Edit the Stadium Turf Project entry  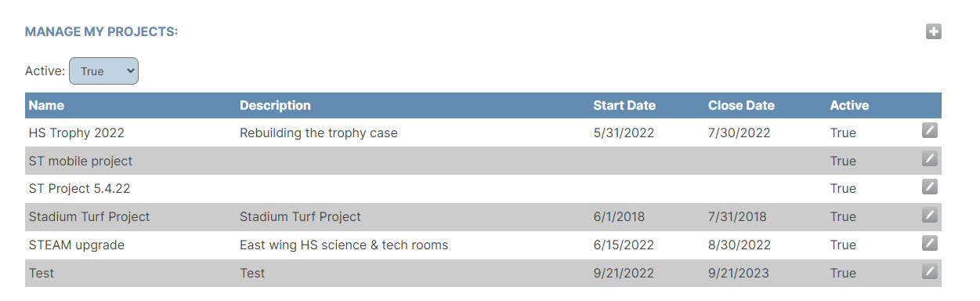click(x=930, y=215)
